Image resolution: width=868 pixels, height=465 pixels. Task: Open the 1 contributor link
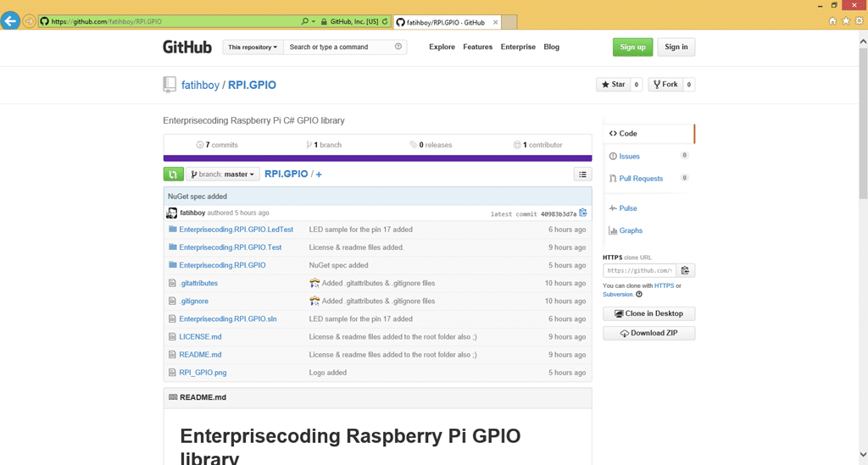(538, 145)
